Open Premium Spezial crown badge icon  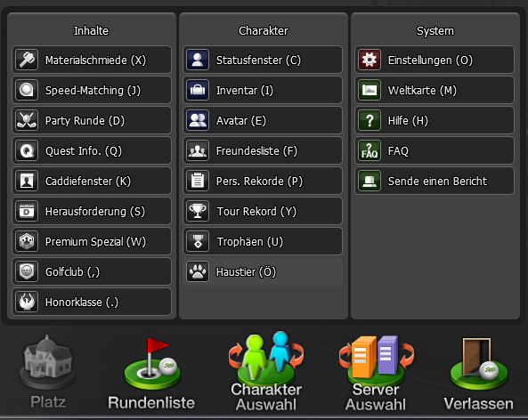(27, 242)
